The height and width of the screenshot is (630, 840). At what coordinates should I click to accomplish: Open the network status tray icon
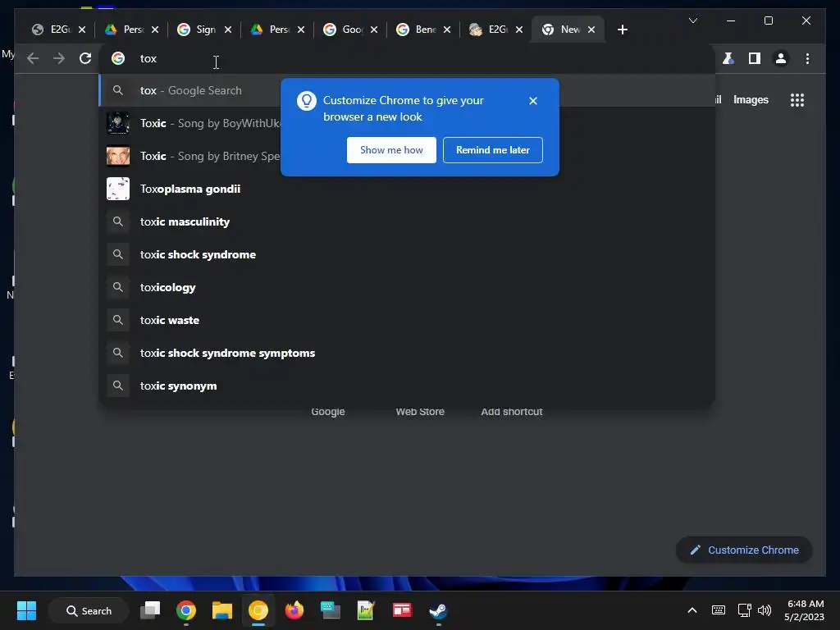(x=744, y=610)
